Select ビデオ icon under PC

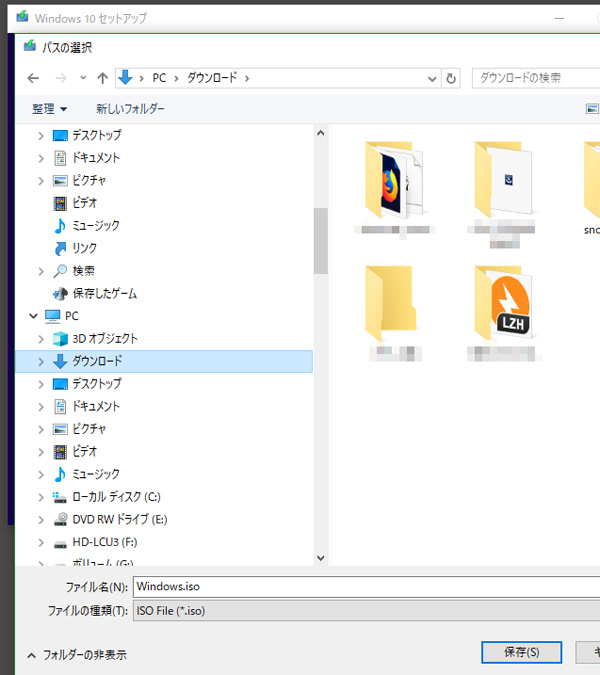click(60, 452)
